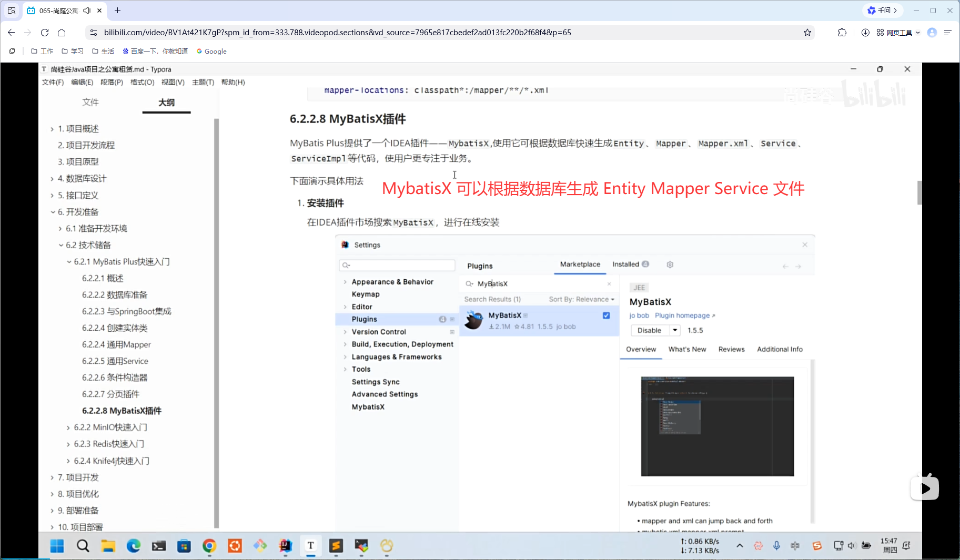
Task: Click the Marketplace tab in Settings
Action: click(x=580, y=264)
